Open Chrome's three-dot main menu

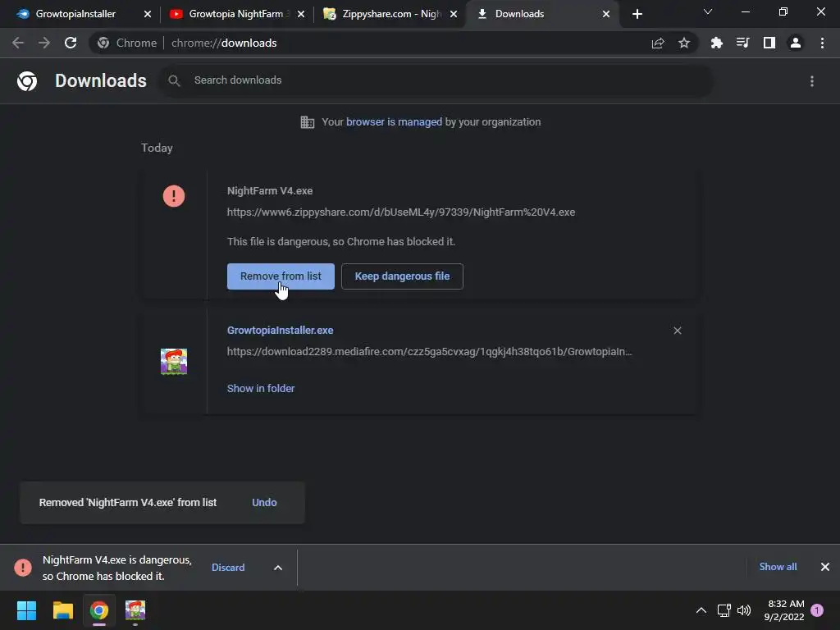822,43
